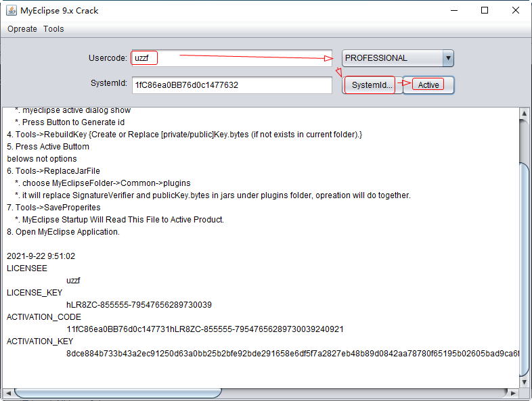Image resolution: width=532 pixels, height=401 pixels.
Task: Open the Opreate menu
Action: [22, 29]
